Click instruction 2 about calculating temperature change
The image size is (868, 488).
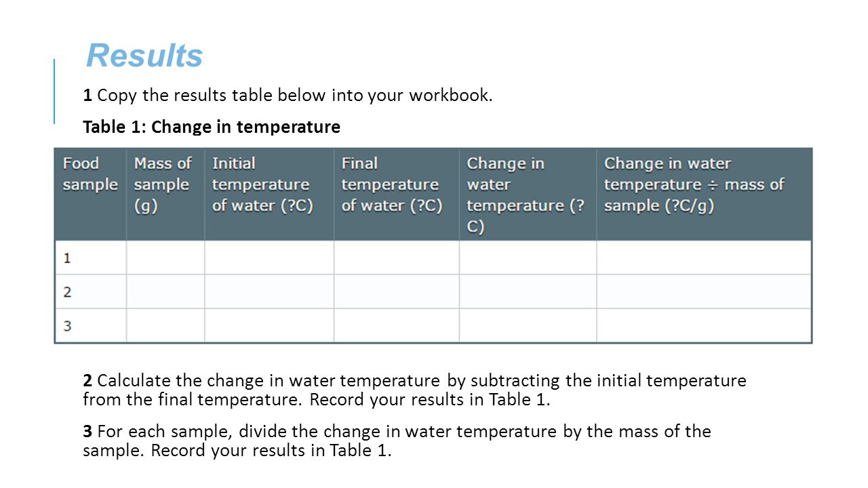tap(414, 390)
